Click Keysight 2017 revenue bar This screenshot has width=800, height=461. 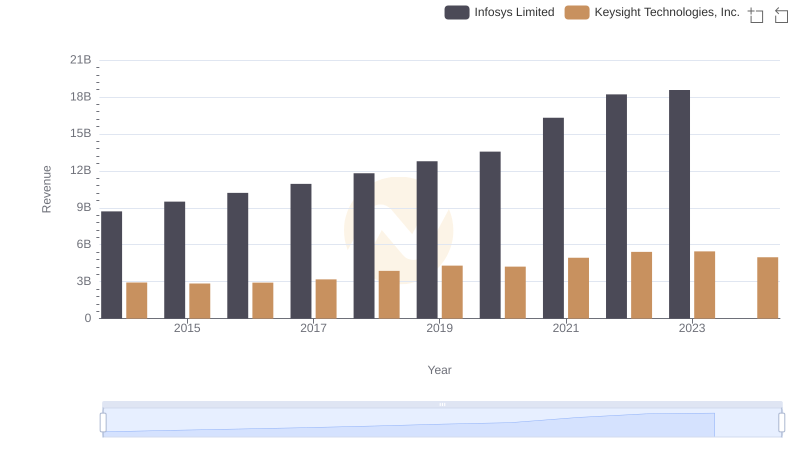(x=326, y=299)
